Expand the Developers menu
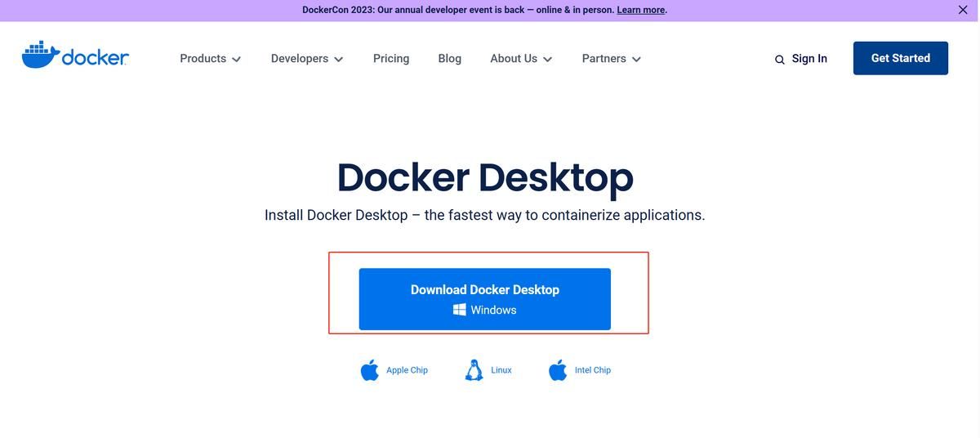 coord(307,59)
